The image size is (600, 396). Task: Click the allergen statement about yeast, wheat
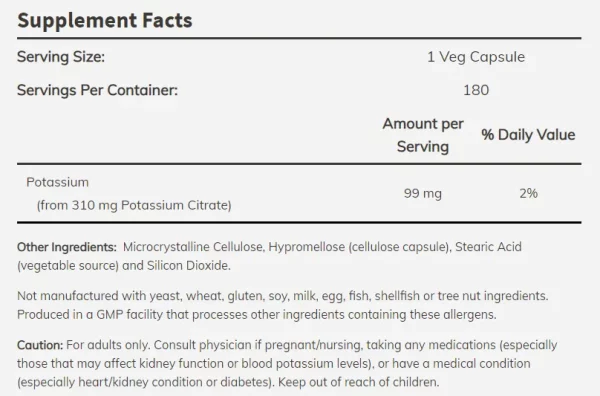click(x=283, y=296)
